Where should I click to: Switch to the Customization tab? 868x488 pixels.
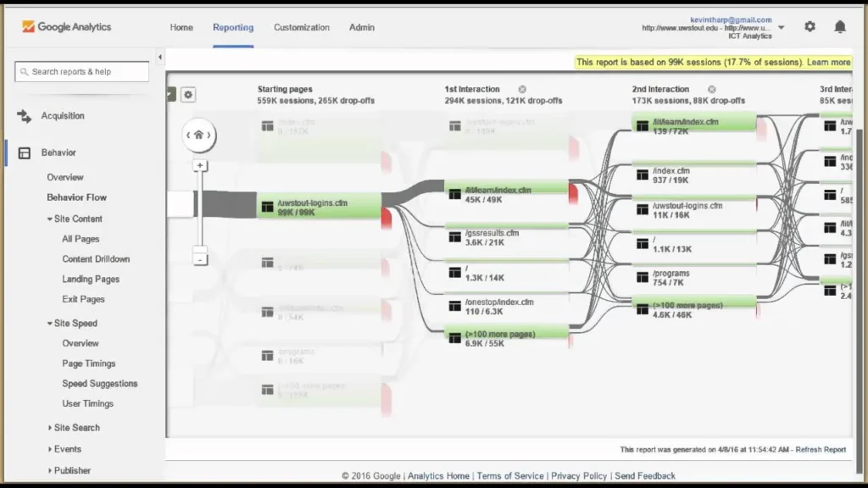[301, 27]
